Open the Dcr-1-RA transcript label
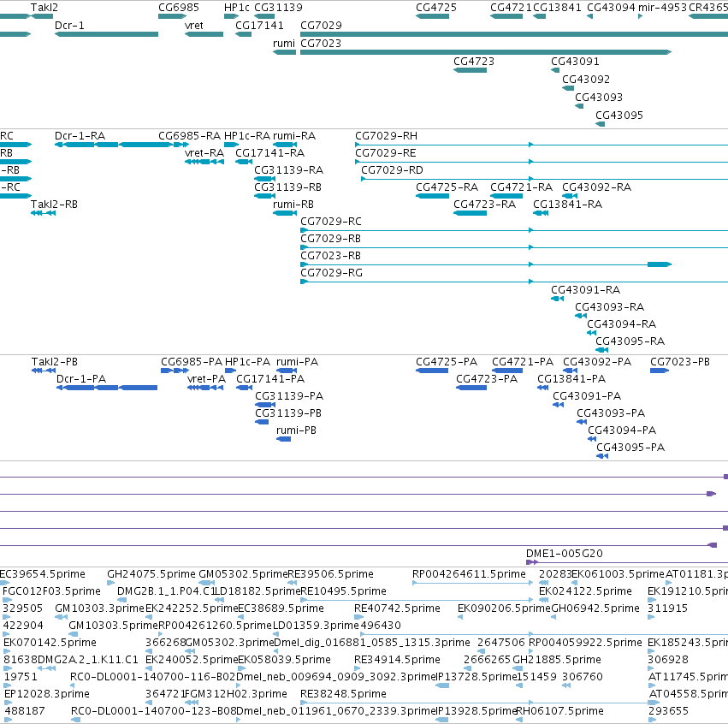This screenshot has height=724, width=728. [x=80, y=136]
